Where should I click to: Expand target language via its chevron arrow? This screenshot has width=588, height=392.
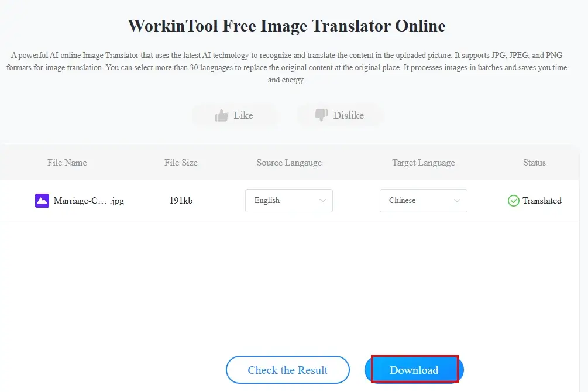457,201
